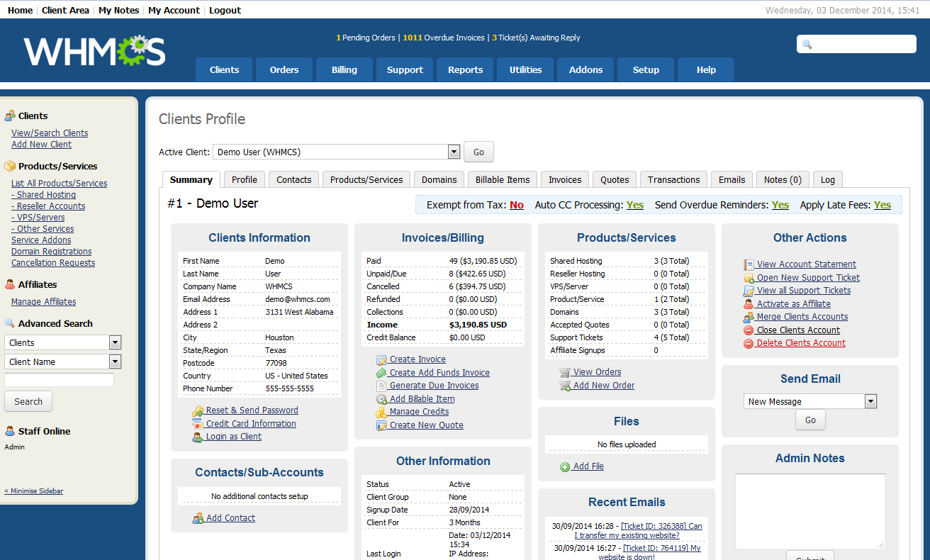
Task: Click the Login as Client user icon
Action: pyautogui.click(x=198, y=437)
